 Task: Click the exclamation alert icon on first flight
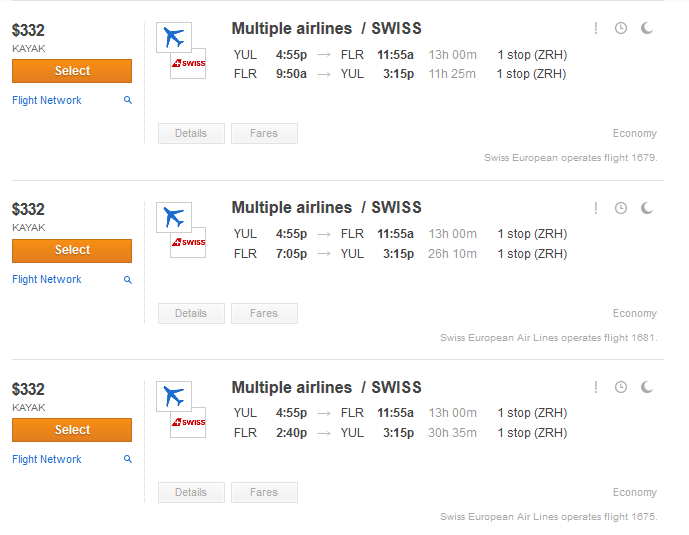595,28
